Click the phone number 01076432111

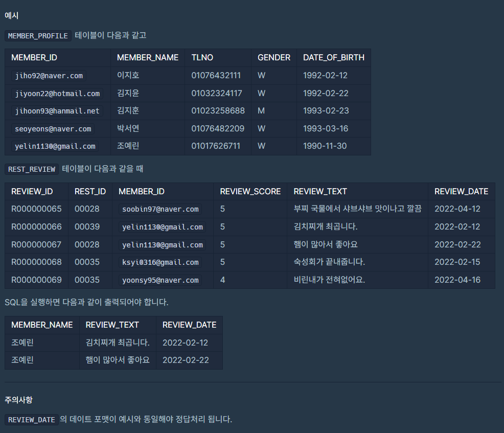click(216, 75)
